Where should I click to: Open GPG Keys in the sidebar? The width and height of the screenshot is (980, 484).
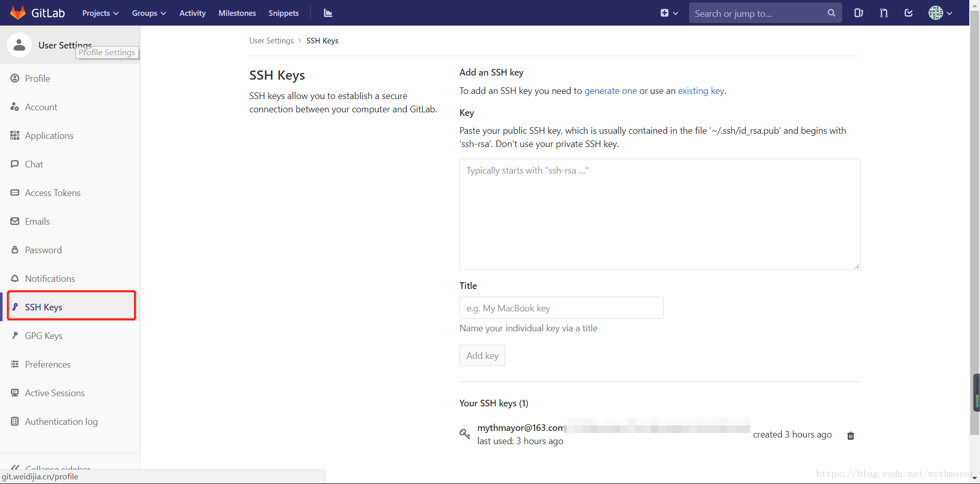point(70,335)
